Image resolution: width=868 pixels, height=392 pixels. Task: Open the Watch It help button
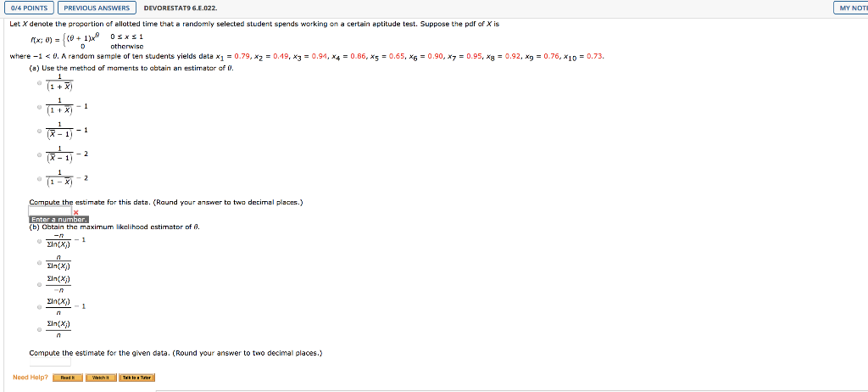[100, 378]
